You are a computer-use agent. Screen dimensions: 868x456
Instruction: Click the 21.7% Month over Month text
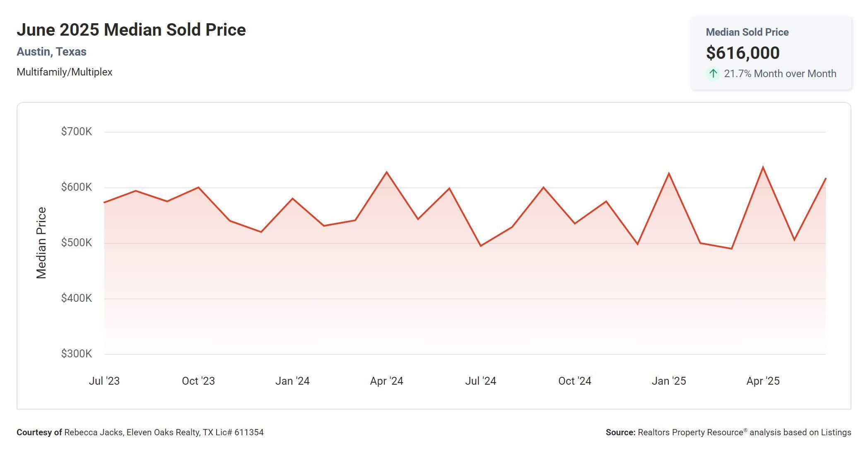[780, 74]
